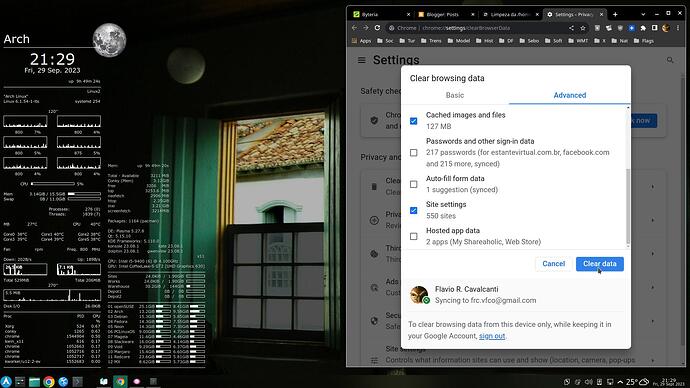Uncheck Cached images and files
Viewport: 690px width, 388px height.
[x=414, y=121]
